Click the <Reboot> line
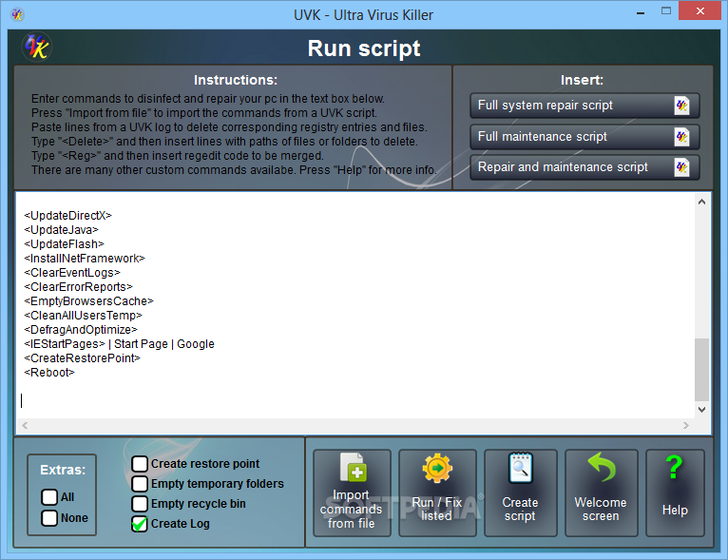Viewport: 728px width, 560px height. click(x=49, y=373)
